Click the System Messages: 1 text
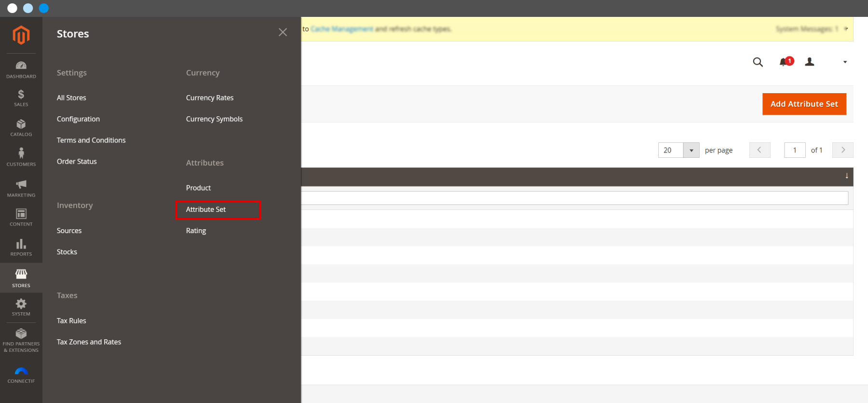Viewport: 868px width, 403px height. click(x=807, y=29)
